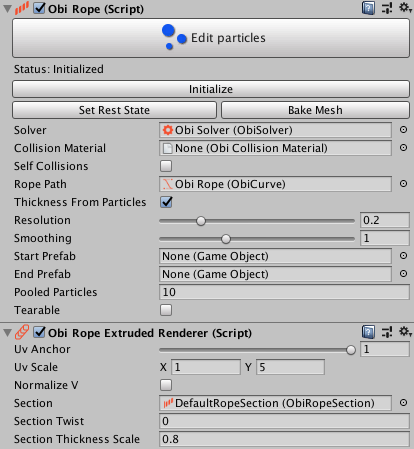414x449 pixels.
Task: Select the Start Prefab object field
Action: (x=275, y=256)
